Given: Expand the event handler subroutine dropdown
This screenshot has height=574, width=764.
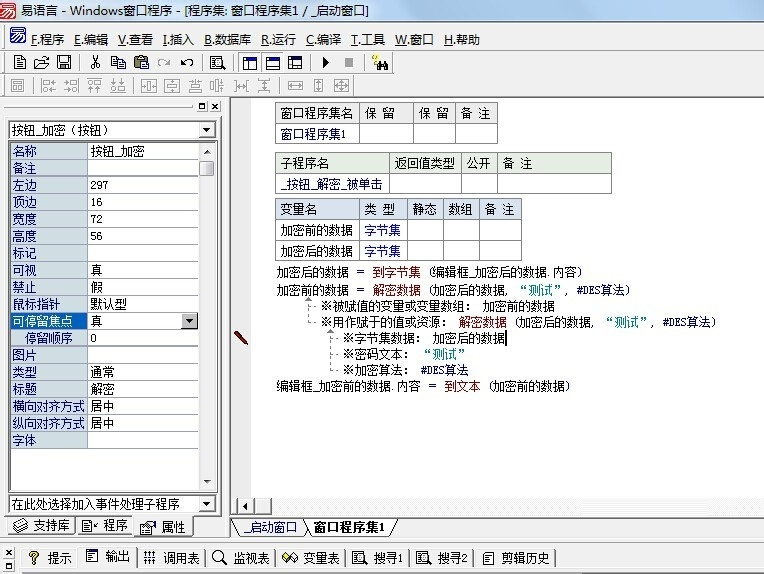Looking at the screenshot, I should (207, 503).
